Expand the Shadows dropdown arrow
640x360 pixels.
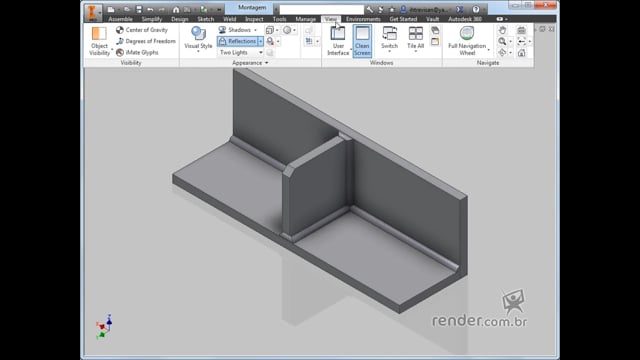[256, 30]
